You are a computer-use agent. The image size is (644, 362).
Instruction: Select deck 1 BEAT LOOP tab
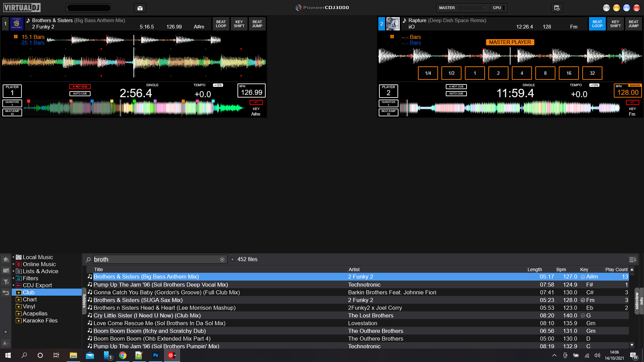(221, 24)
